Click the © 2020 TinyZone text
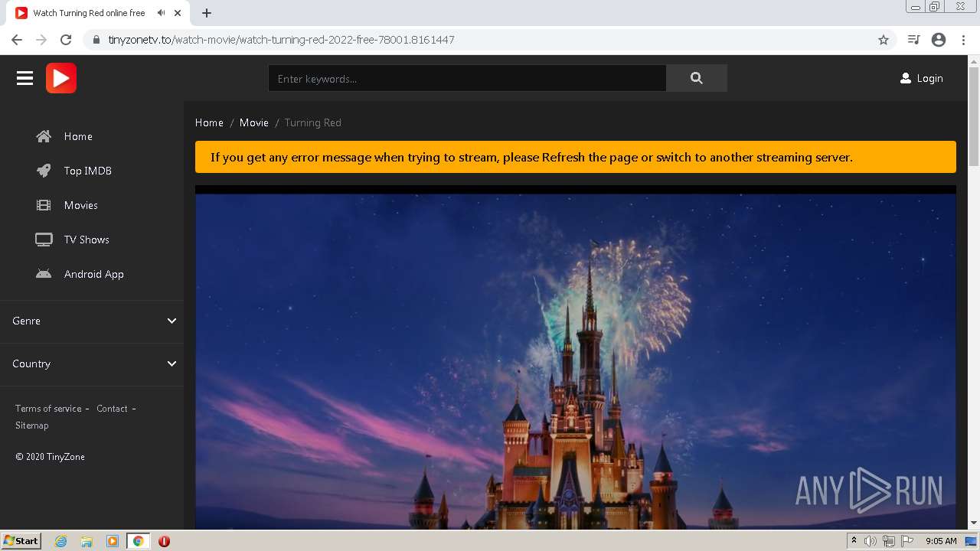This screenshot has height=551, width=980. pyautogui.click(x=50, y=457)
